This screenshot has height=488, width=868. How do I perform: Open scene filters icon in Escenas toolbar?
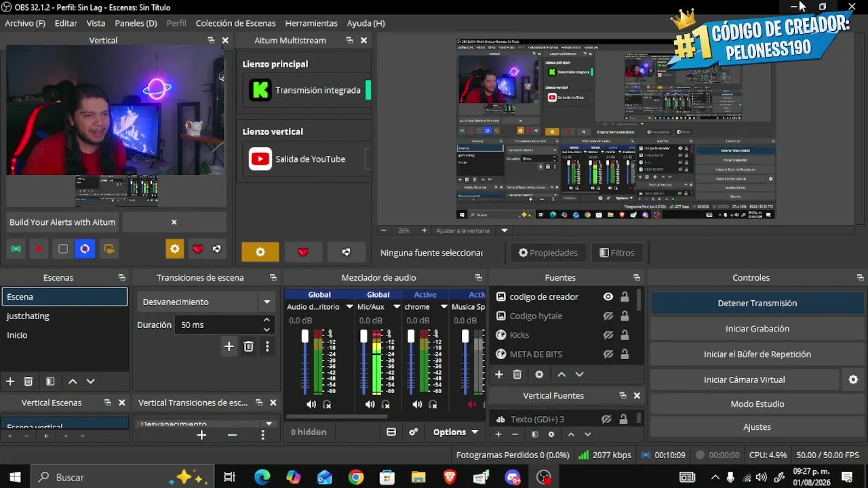(x=50, y=382)
